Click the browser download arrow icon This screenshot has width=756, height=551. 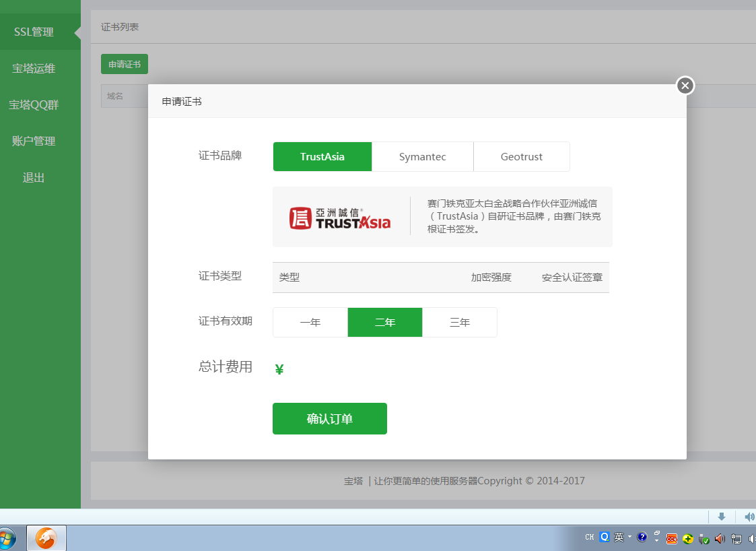coord(722,517)
